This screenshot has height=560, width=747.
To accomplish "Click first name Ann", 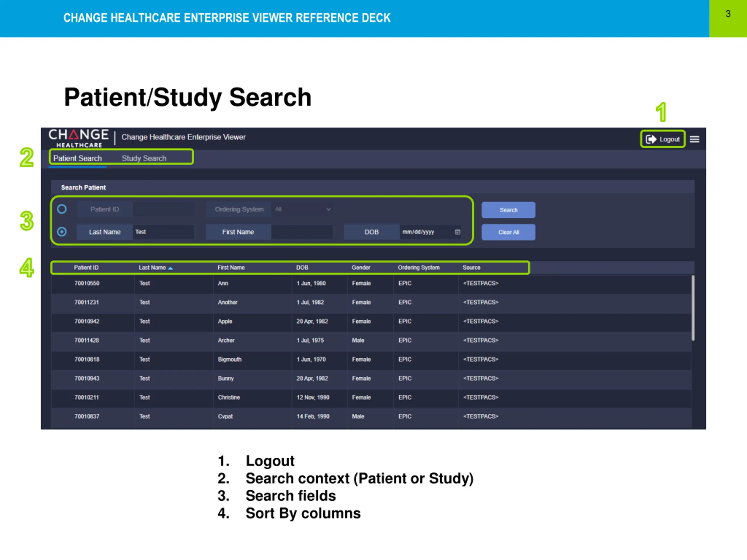I will 223,283.
